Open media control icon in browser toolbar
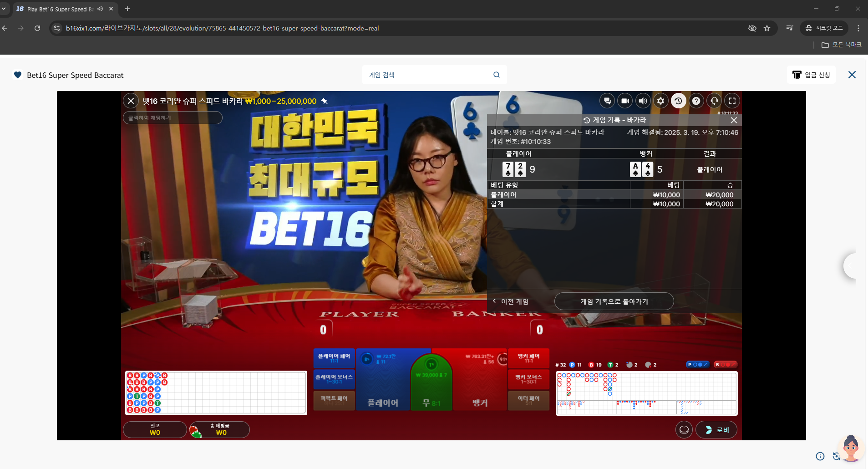 790,28
